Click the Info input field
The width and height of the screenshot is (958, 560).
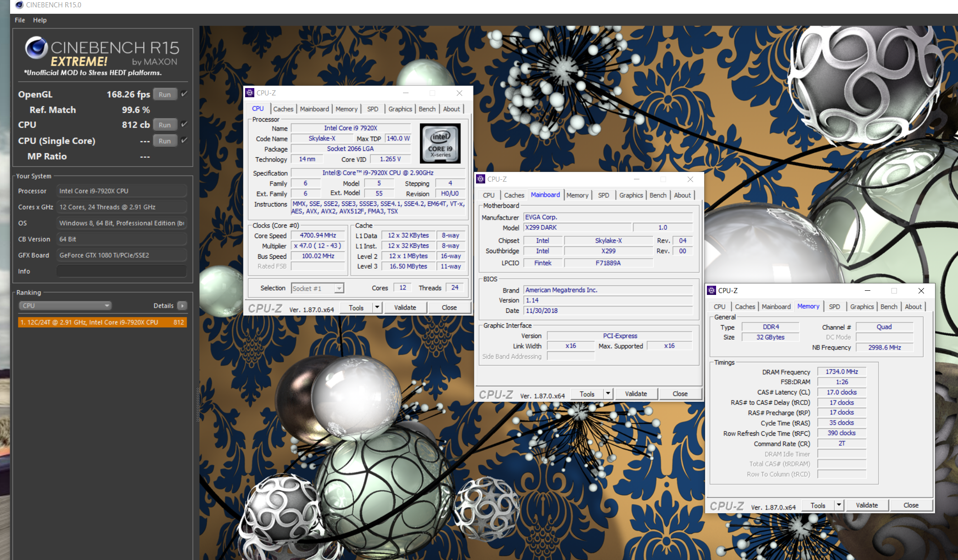122,272
